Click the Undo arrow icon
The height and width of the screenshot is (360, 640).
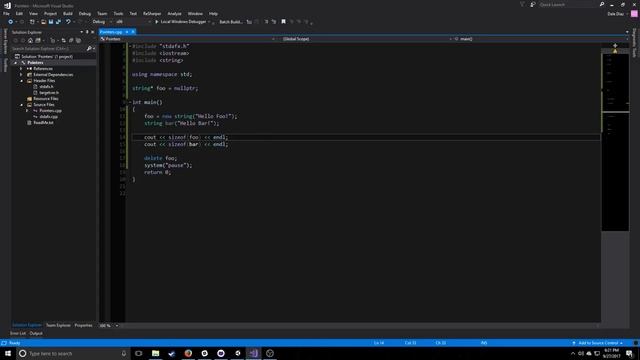[x=68, y=22]
